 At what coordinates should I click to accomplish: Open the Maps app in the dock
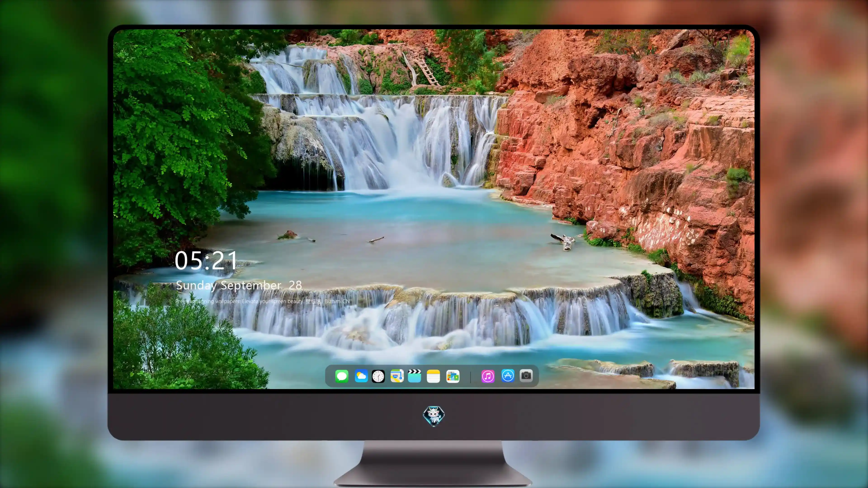pos(397,376)
